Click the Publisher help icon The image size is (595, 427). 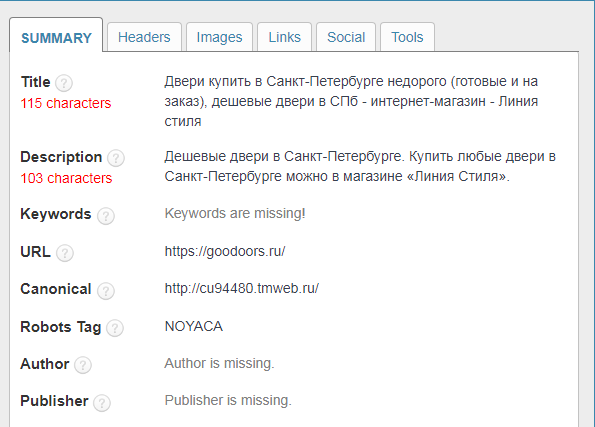[x=102, y=403]
